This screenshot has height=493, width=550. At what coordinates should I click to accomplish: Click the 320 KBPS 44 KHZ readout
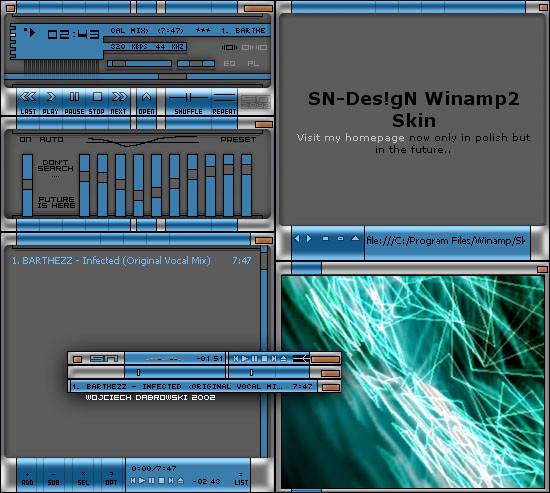pyautogui.click(x=147, y=47)
